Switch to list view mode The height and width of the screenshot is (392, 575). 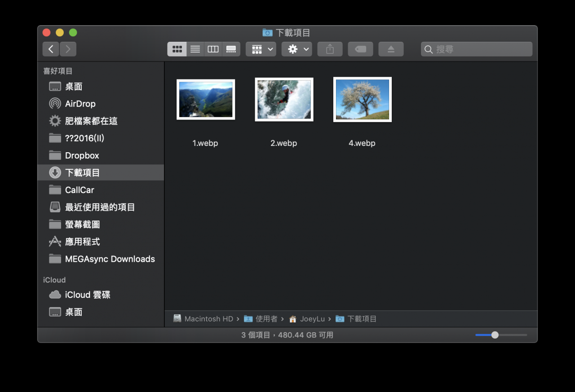(195, 49)
